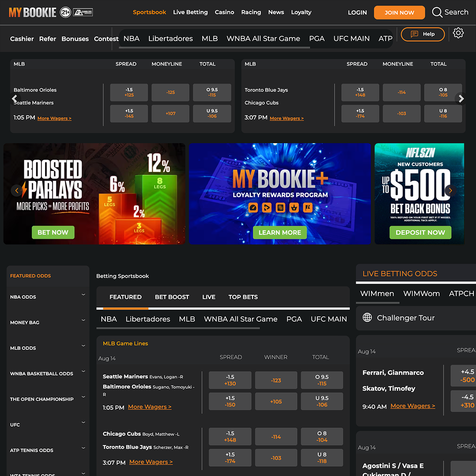Switch to the LIVE tab
476x476 pixels.
click(209, 297)
